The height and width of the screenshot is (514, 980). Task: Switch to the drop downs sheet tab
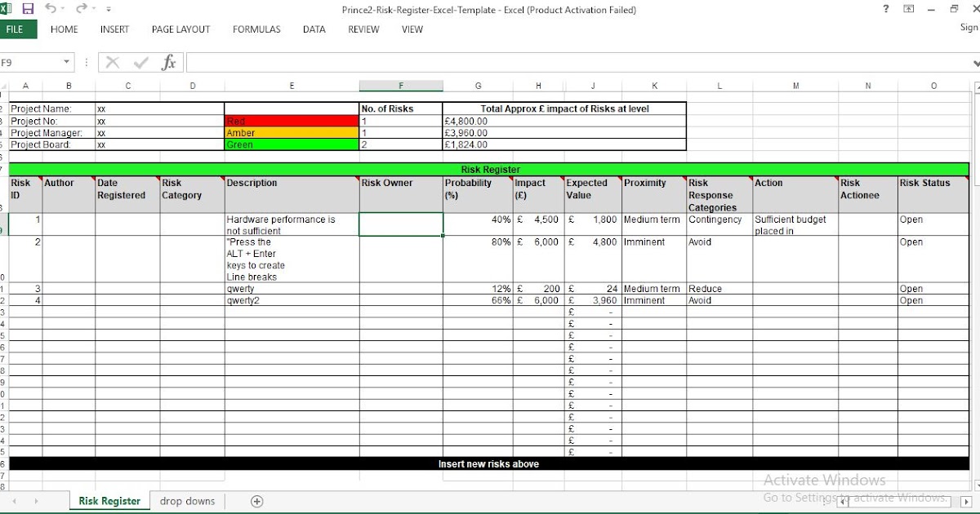pos(188,501)
